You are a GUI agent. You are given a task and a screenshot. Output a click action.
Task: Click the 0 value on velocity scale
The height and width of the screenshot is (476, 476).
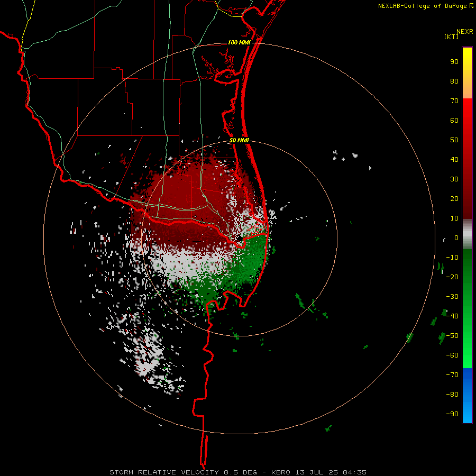pos(456,238)
